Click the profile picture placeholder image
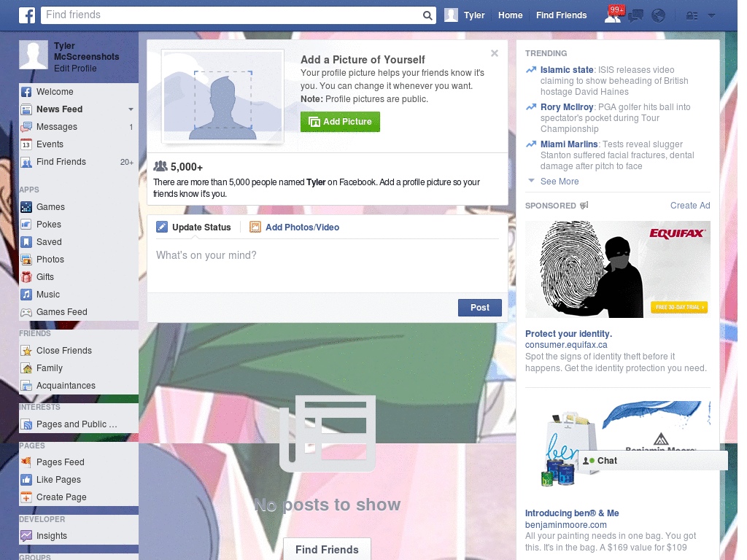The height and width of the screenshot is (560, 747). click(223, 96)
